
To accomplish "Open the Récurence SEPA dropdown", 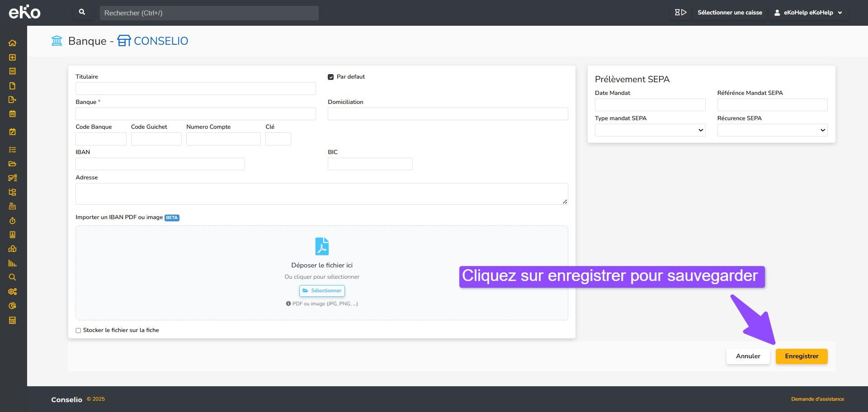I will click(x=772, y=130).
